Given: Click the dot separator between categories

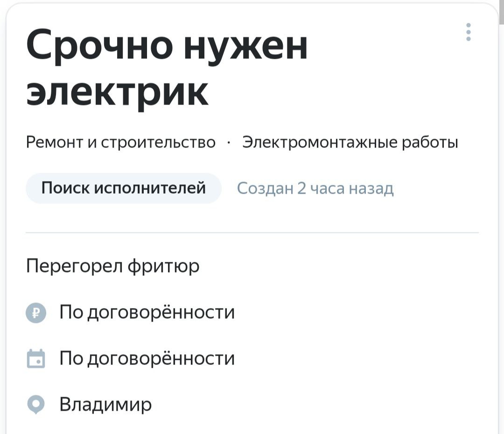Looking at the screenshot, I should (229, 142).
